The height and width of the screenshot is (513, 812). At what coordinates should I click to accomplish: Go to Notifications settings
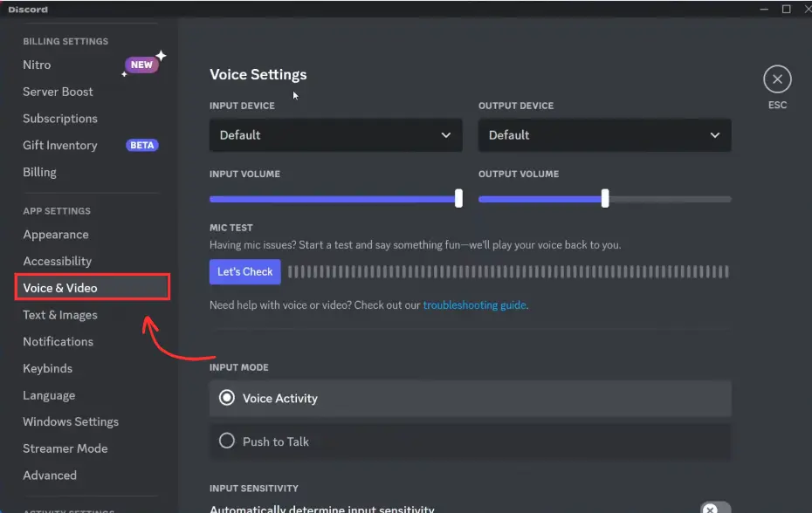(58, 342)
